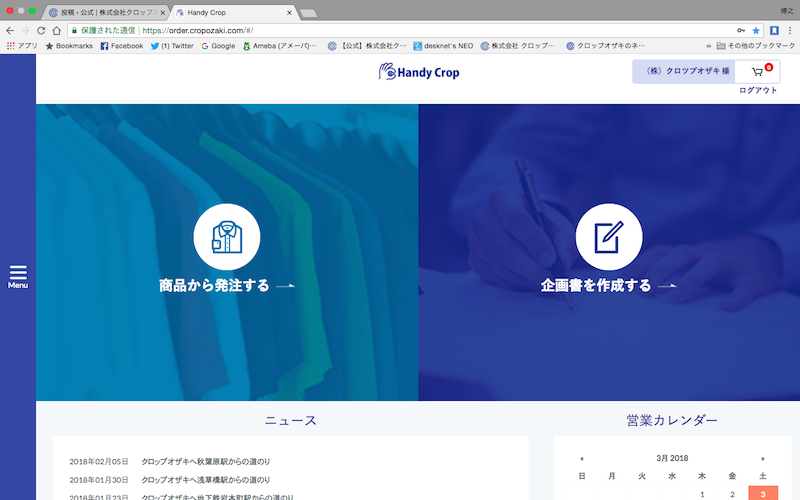Open the Facebook bookmark
Viewport: 800px width, 500px height.
122,46
